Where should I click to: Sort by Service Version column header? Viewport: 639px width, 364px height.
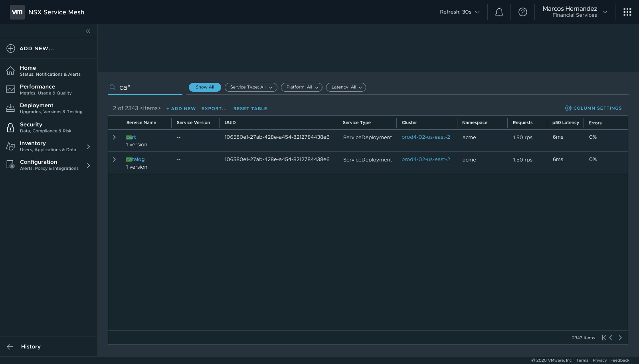pos(193,123)
